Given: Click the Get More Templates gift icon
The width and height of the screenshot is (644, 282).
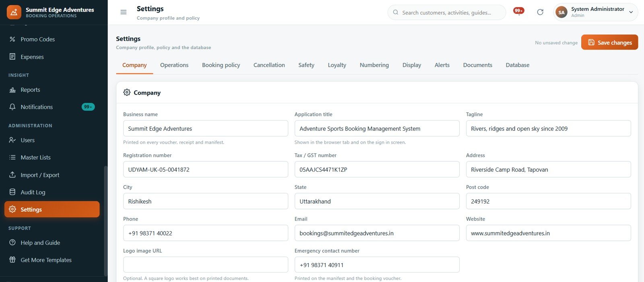Looking at the screenshot, I should pyautogui.click(x=12, y=259).
